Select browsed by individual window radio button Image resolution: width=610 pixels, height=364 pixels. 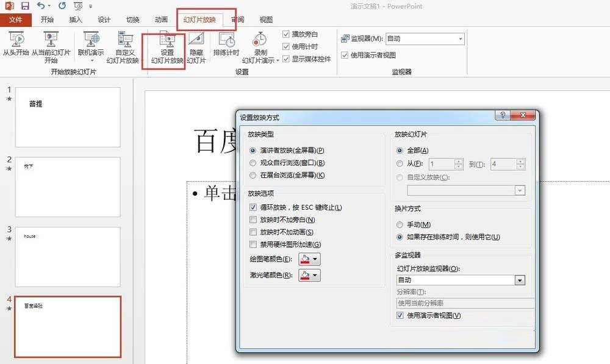point(254,163)
